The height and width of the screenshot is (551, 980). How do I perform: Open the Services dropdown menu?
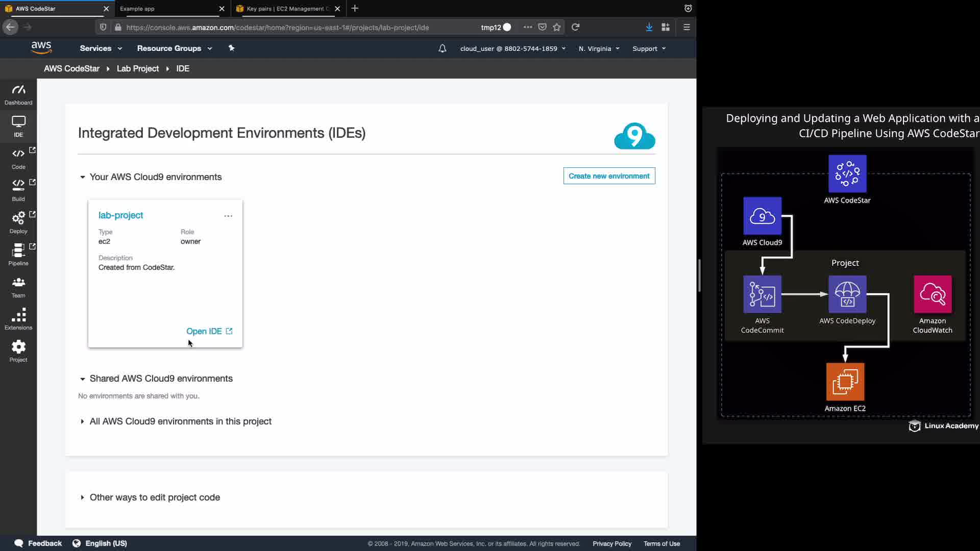coord(101,48)
